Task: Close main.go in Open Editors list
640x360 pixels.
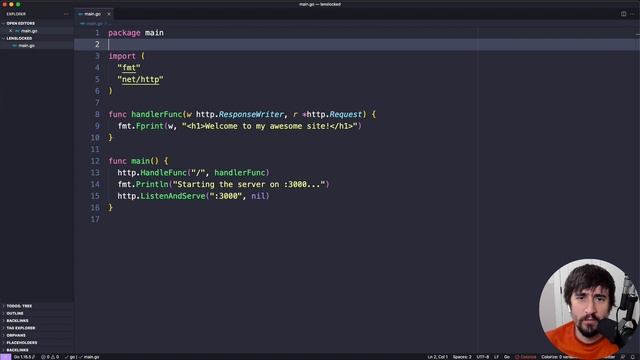Action: 11,31
